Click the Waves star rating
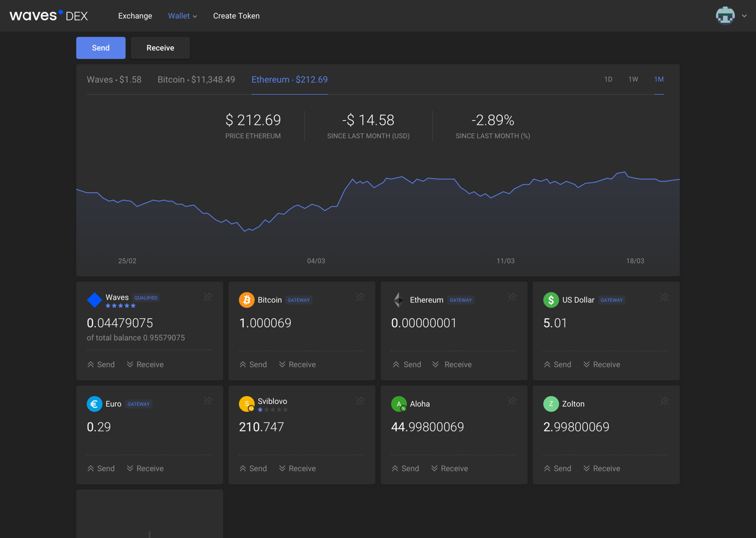Screen dimensions: 756x538 [x=121, y=306]
